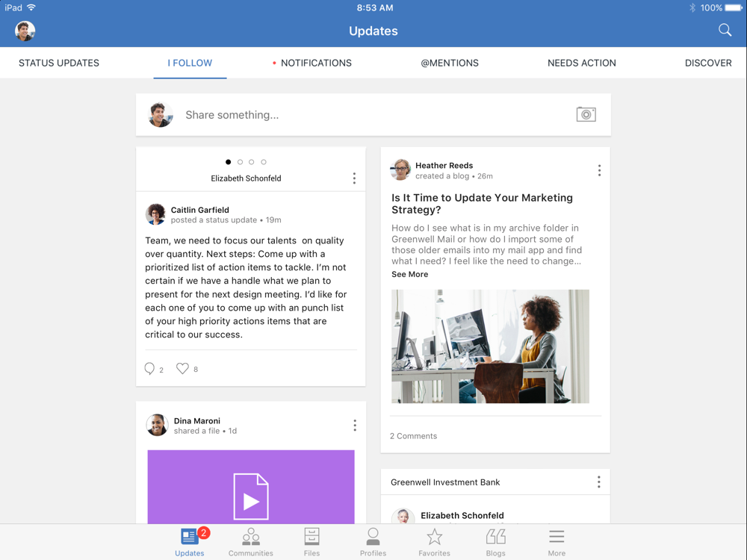The width and height of the screenshot is (747, 560).
Task: Switch to Needs Action tab
Action: coord(582,63)
